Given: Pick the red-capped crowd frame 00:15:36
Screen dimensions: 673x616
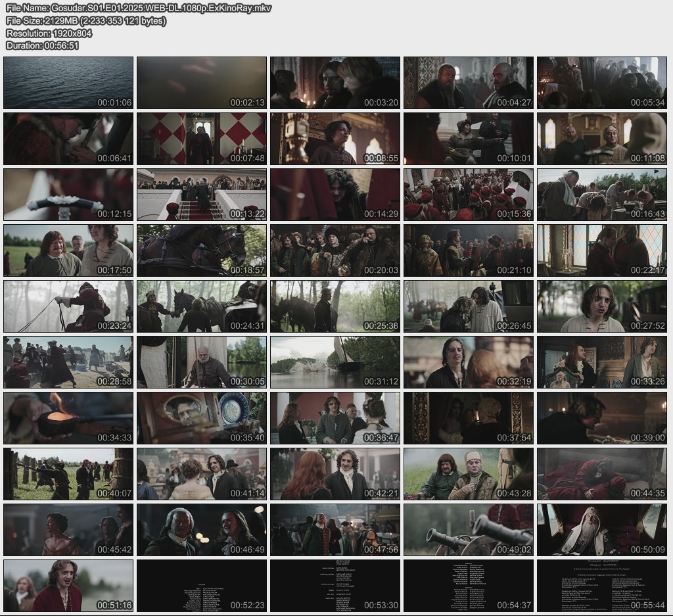Looking at the screenshot, I should point(469,195).
